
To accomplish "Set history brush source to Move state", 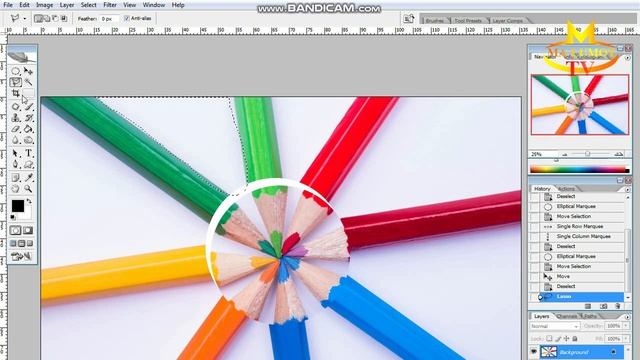I will (534, 276).
